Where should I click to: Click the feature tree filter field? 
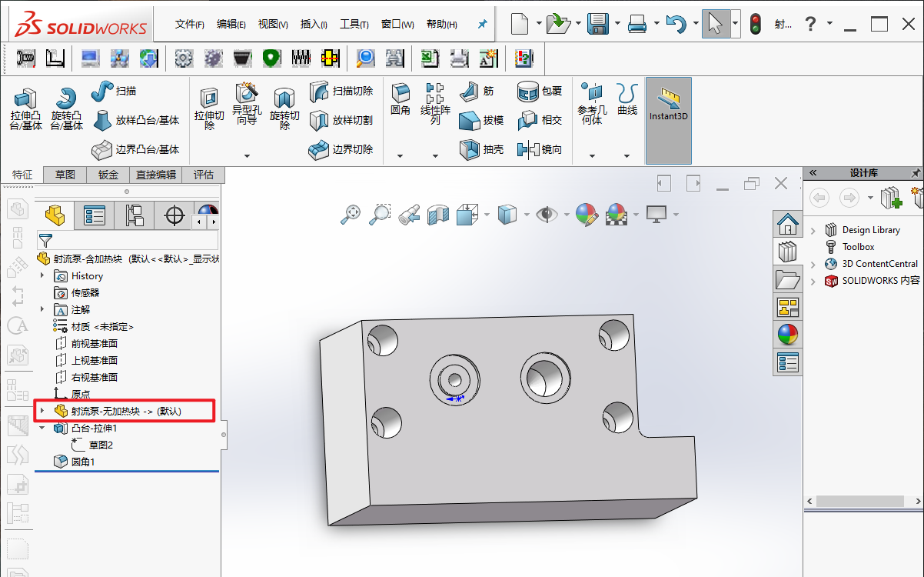click(127, 240)
